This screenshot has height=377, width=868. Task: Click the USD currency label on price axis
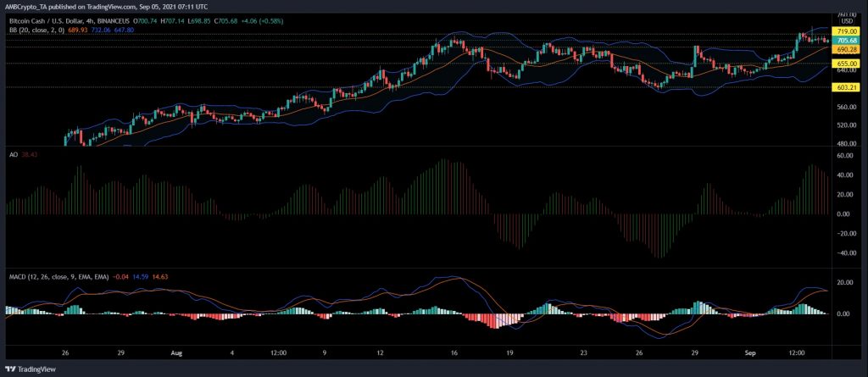tap(846, 22)
